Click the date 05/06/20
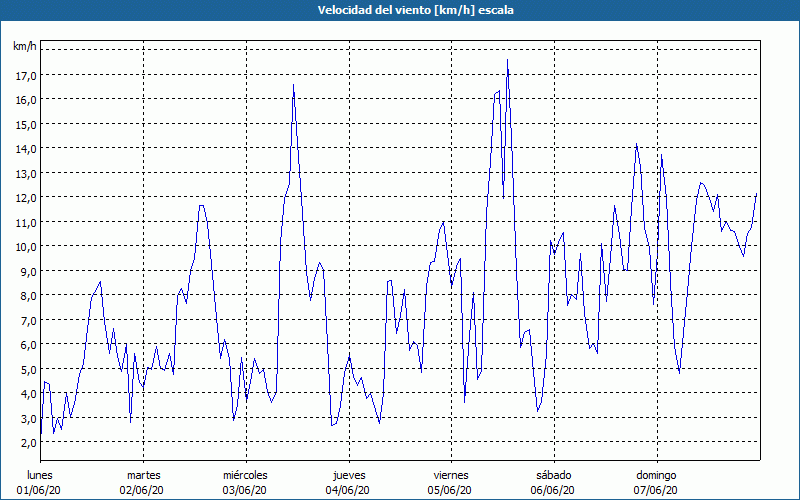This screenshot has width=800, height=500. click(450, 490)
